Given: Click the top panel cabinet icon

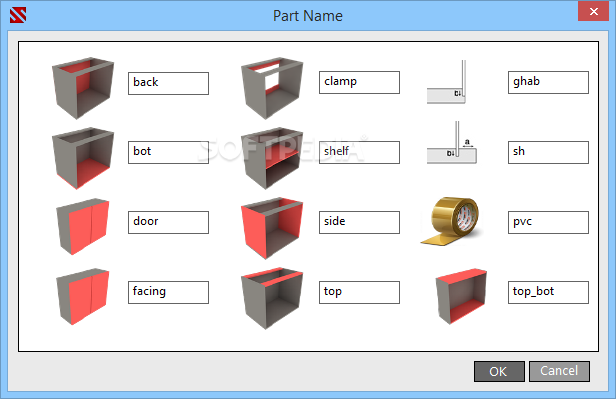Looking at the screenshot, I should pyautogui.click(x=272, y=298).
